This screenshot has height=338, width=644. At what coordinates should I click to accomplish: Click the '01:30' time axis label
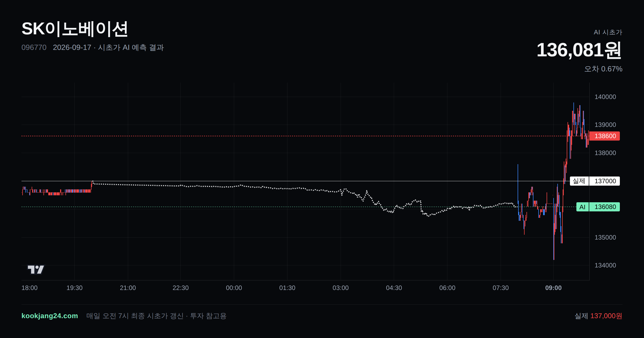click(287, 288)
